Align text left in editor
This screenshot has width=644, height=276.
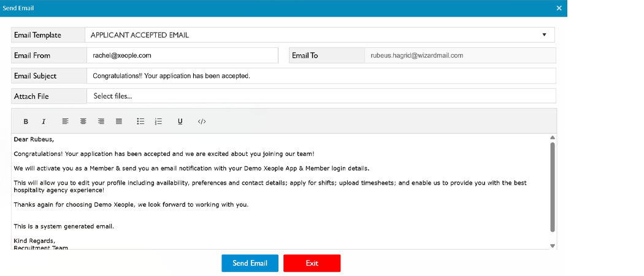(x=65, y=121)
